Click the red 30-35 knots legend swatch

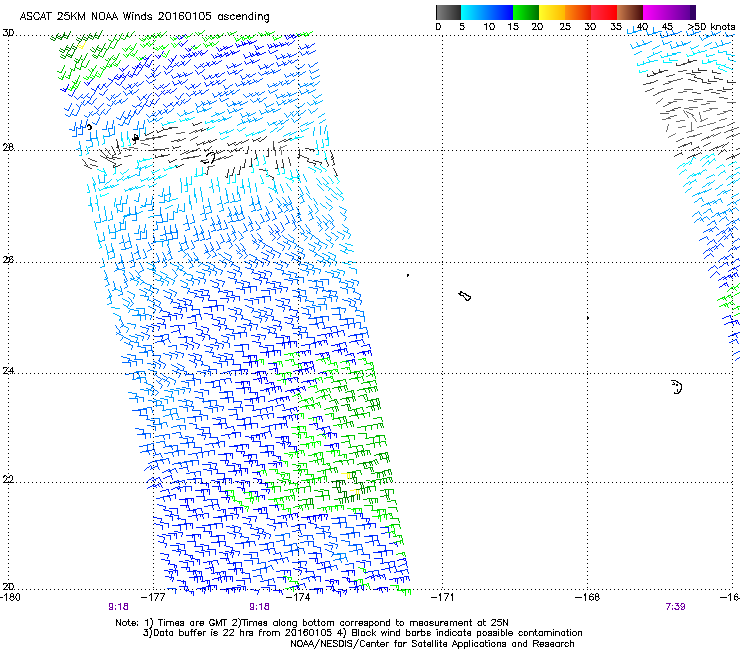click(x=604, y=12)
